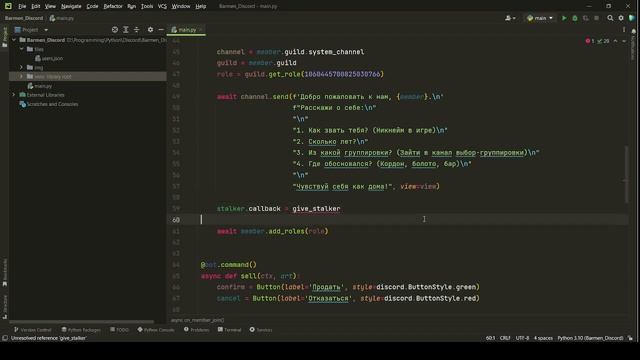
Task: Click the UTF-8 encoding in status bar
Action: coord(522,338)
